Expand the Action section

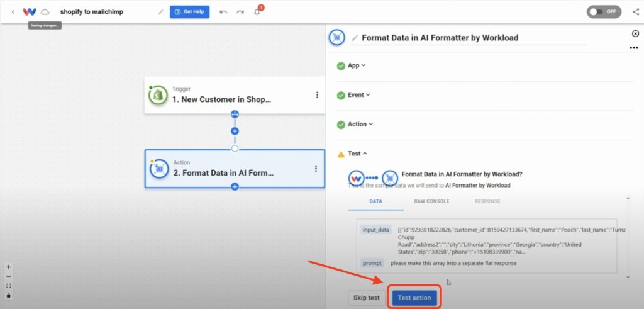(360, 124)
